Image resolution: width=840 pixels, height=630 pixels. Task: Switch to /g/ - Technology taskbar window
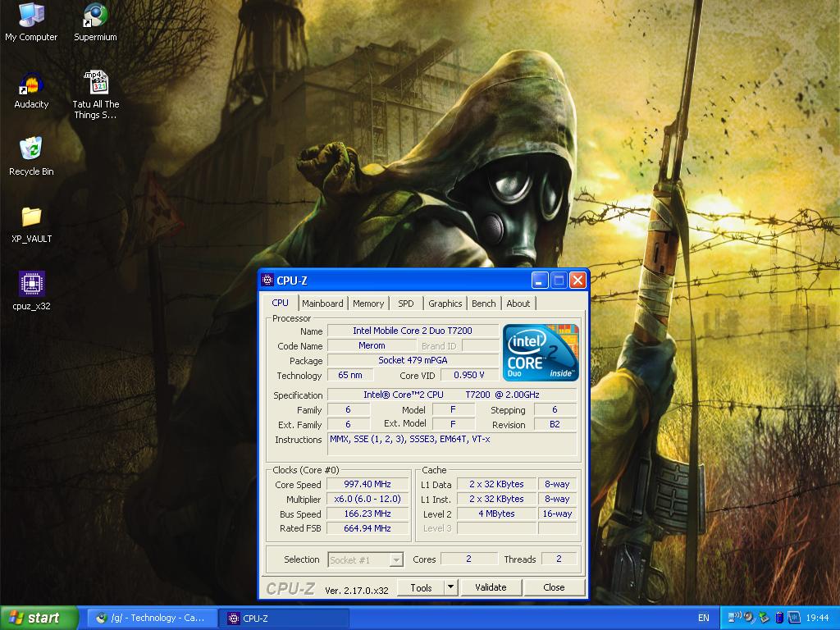[x=151, y=618]
